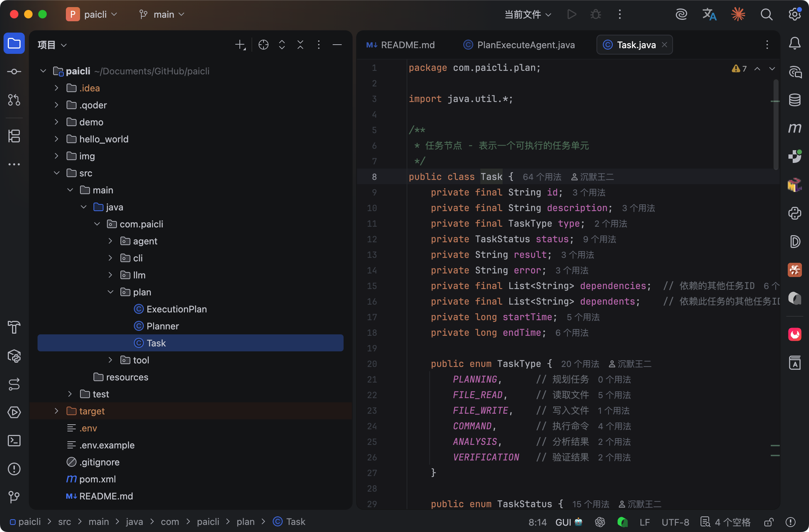This screenshot has width=809, height=532.
Task: Open the Terminal tool window
Action: (14, 441)
